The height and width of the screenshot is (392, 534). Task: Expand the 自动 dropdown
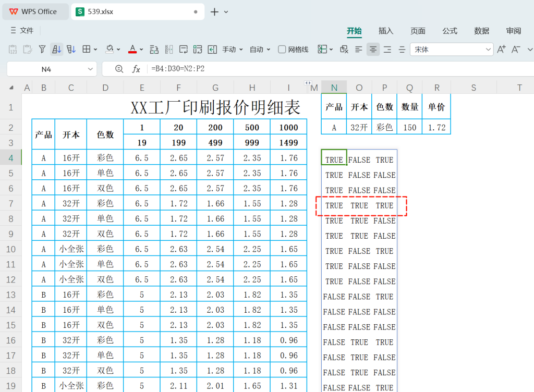(x=269, y=50)
